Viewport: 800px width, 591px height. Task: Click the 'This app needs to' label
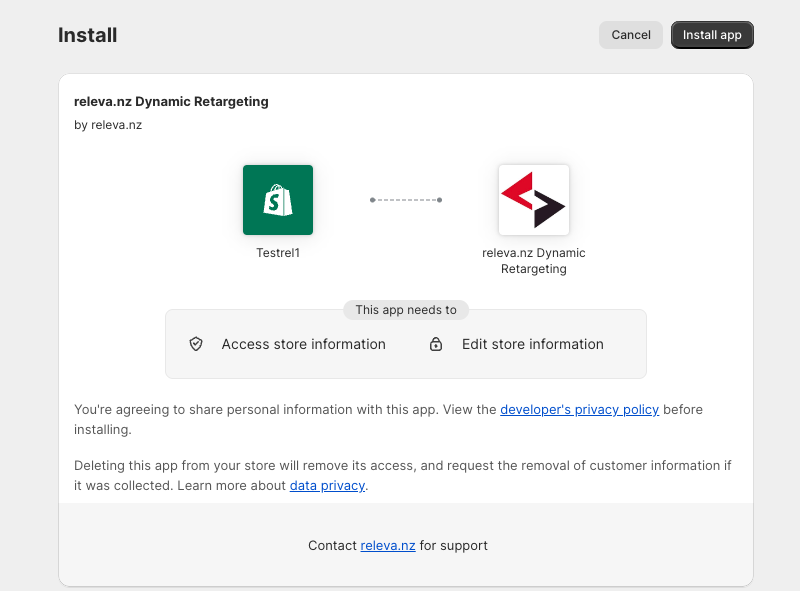406,310
